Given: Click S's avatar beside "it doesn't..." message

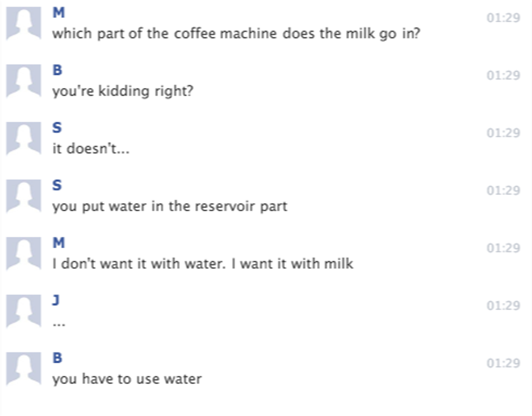Looking at the screenshot, I should (x=23, y=138).
